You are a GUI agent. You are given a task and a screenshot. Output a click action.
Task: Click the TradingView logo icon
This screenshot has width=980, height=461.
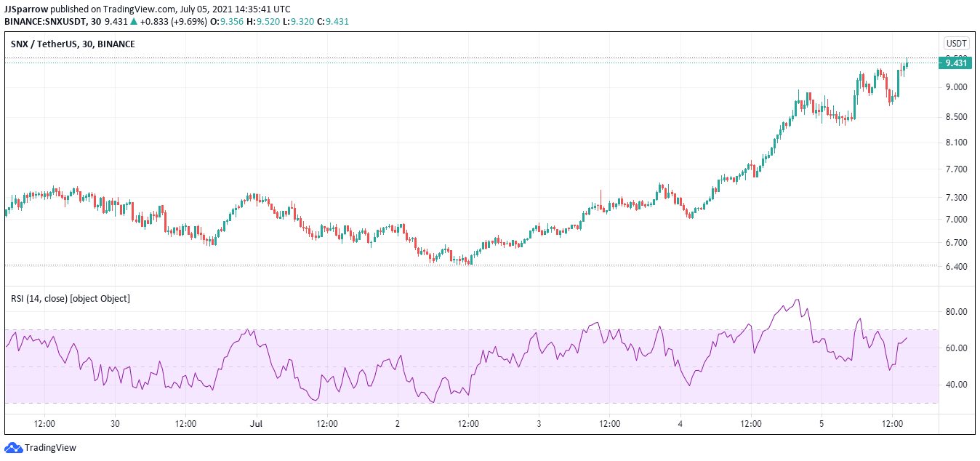click(13, 447)
